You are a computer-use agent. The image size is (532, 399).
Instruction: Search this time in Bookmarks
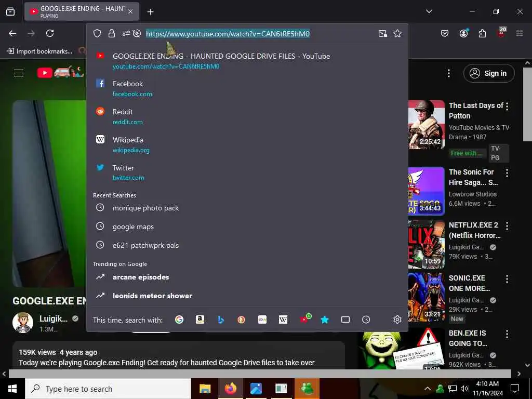(325, 320)
